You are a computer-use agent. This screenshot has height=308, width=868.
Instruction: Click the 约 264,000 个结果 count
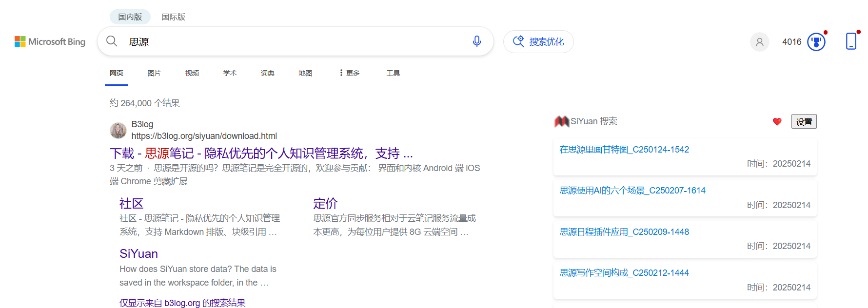(145, 103)
